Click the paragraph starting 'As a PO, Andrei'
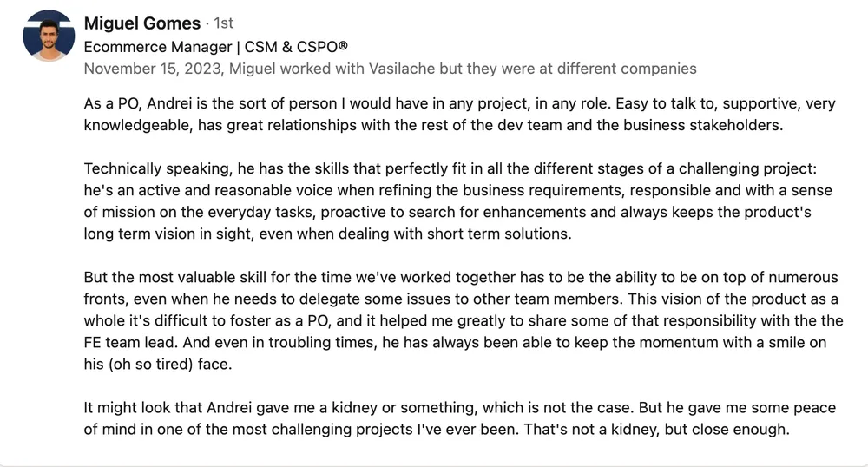This screenshot has height=467, width=868. [459, 115]
